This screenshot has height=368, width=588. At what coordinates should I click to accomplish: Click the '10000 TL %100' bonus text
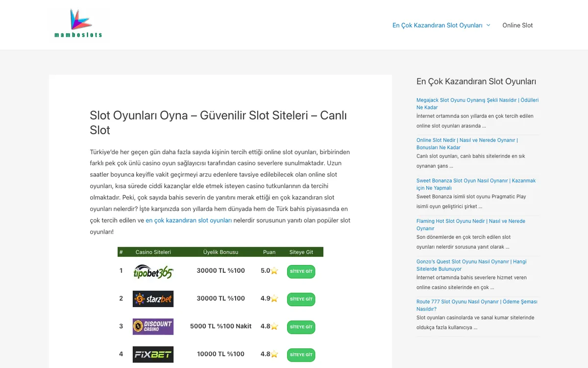[220, 354]
